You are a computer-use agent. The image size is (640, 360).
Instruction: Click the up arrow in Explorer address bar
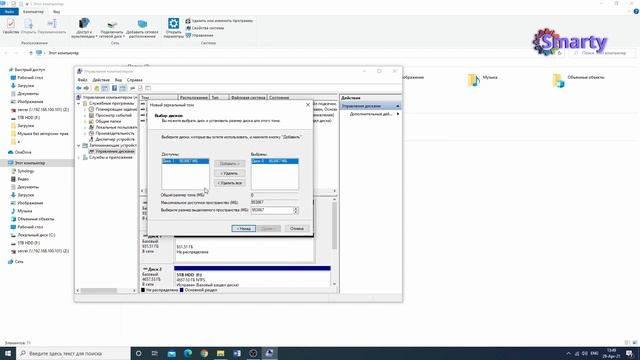pos(31,53)
